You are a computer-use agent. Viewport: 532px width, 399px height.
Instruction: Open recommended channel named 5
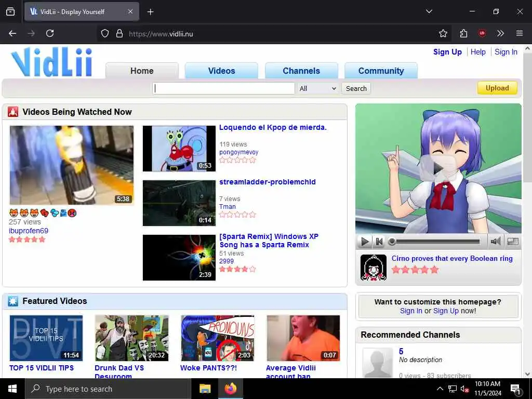401,352
